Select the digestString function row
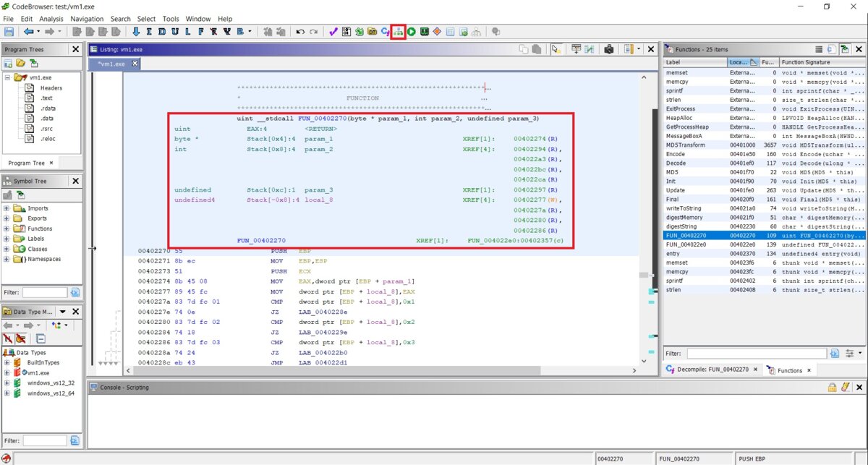Viewport: 868px width, 465px height. tap(764, 226)
